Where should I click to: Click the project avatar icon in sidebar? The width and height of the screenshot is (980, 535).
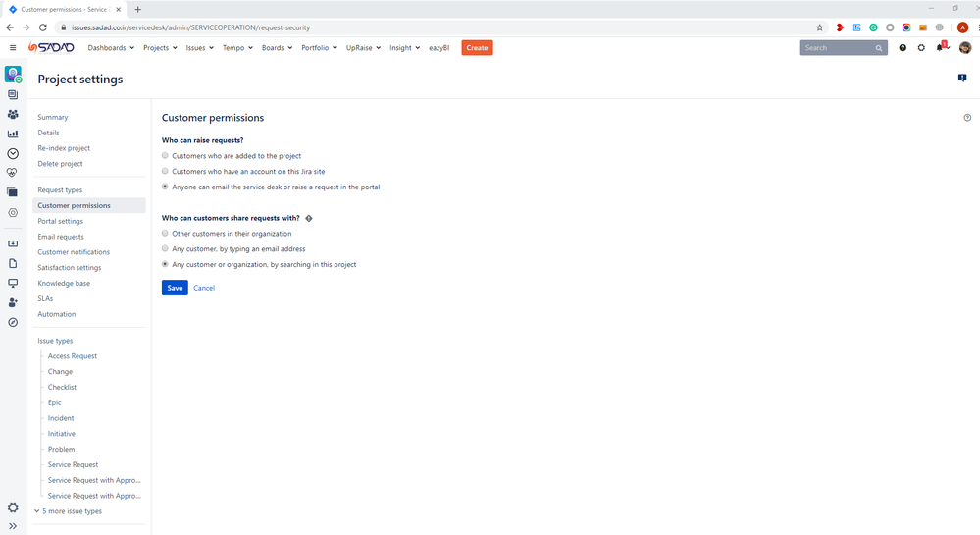coord(13,74)
